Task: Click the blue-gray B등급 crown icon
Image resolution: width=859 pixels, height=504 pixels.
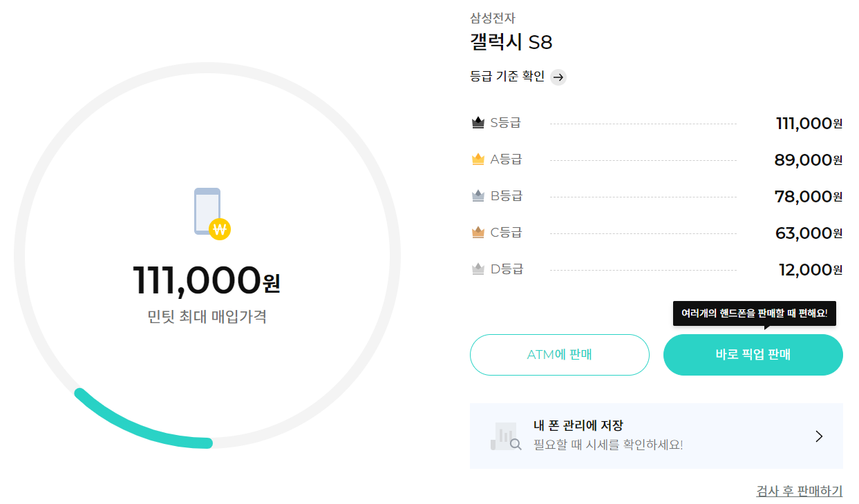Action: 478,196
